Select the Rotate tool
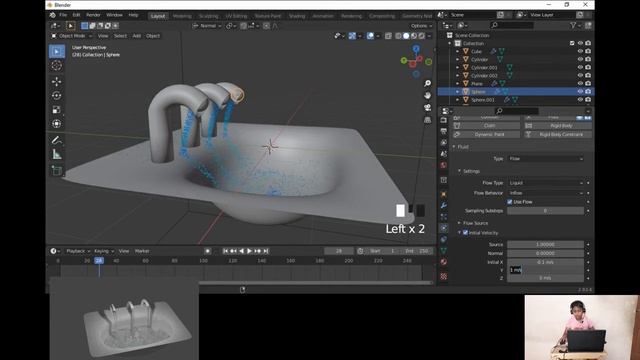Image resolution: width=640 pixels, height=360 pixels. (x=57, y=96)
